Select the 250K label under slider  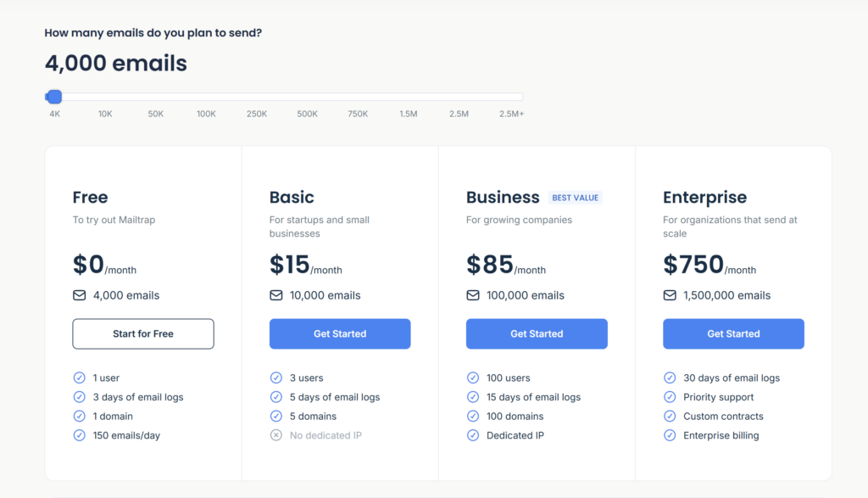[x=257, y=114]
